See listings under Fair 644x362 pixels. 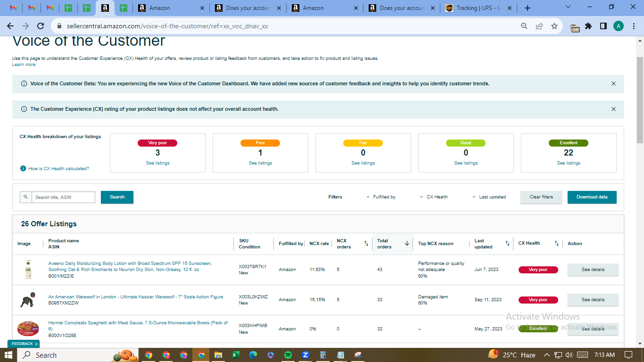(363, 163)
